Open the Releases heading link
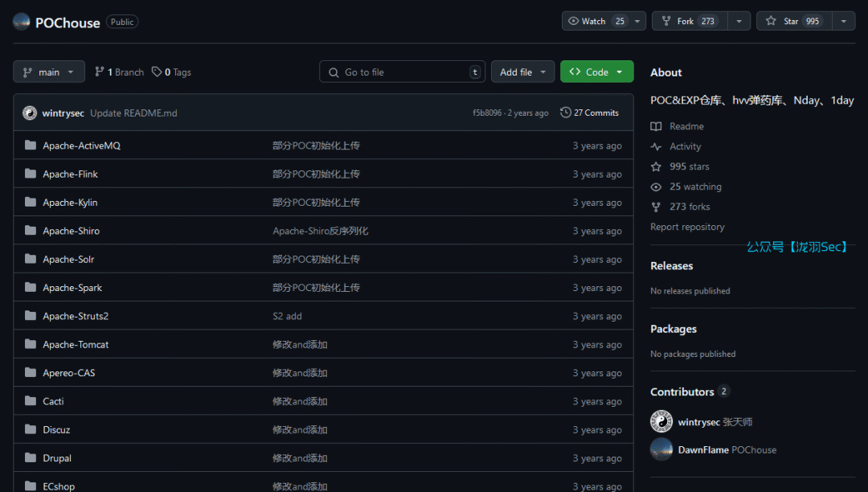 pos(671,265)
